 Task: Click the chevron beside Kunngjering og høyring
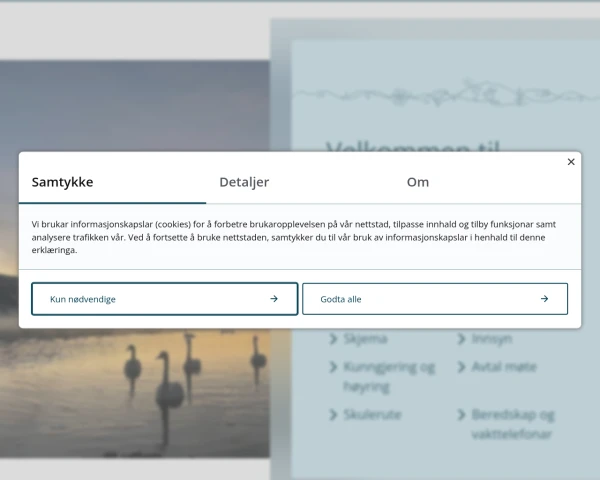tap(333, 367)
